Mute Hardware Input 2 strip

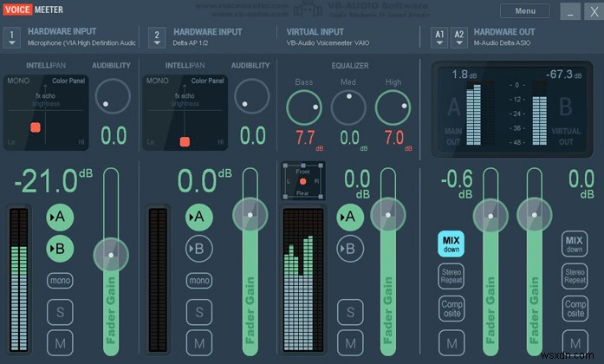click(199, 342)
